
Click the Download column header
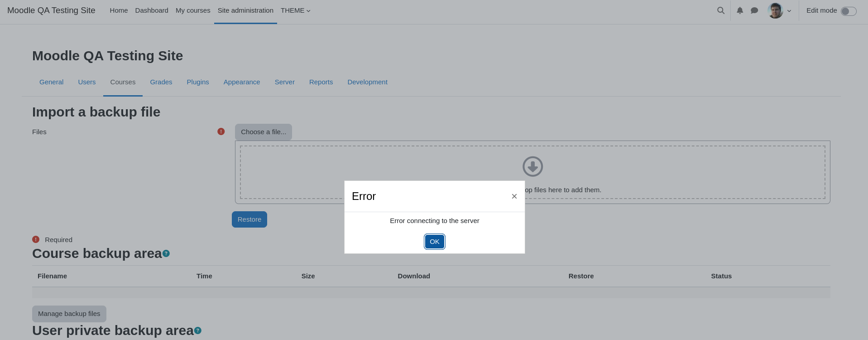[414, 276]
